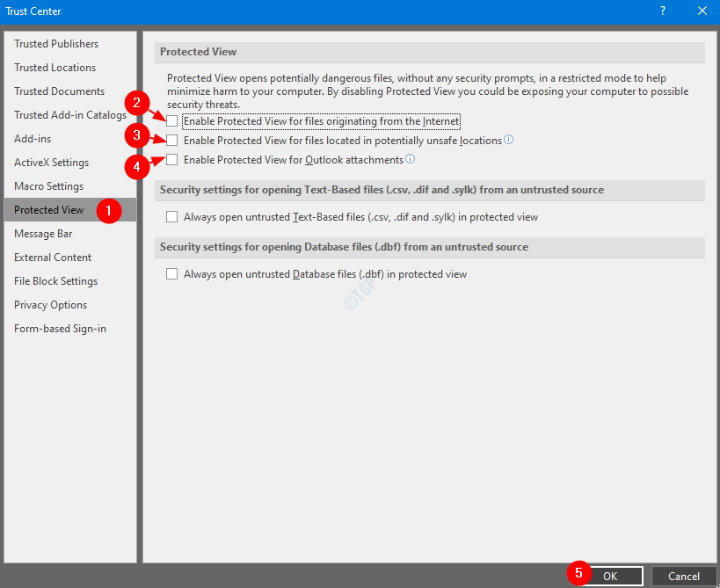Check Protected View for Outlook attachments
Screen dimensions: 720x588
[x=172, y=160]
